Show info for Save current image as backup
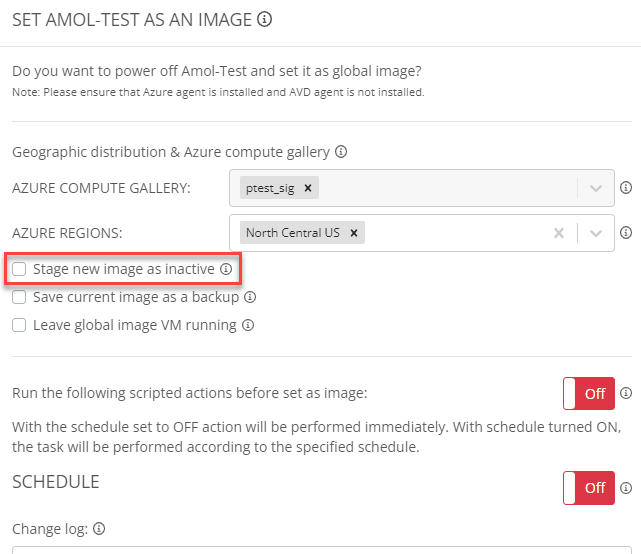 click(x=250, y=297)
